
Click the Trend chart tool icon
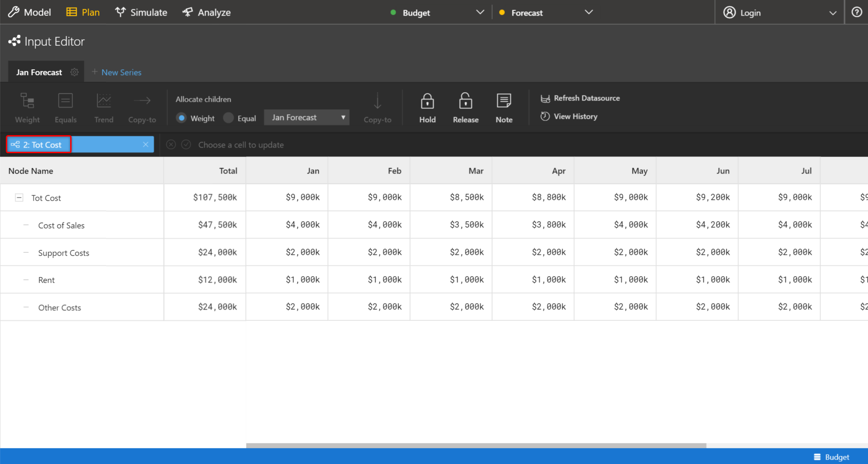(x=104, y=100)
